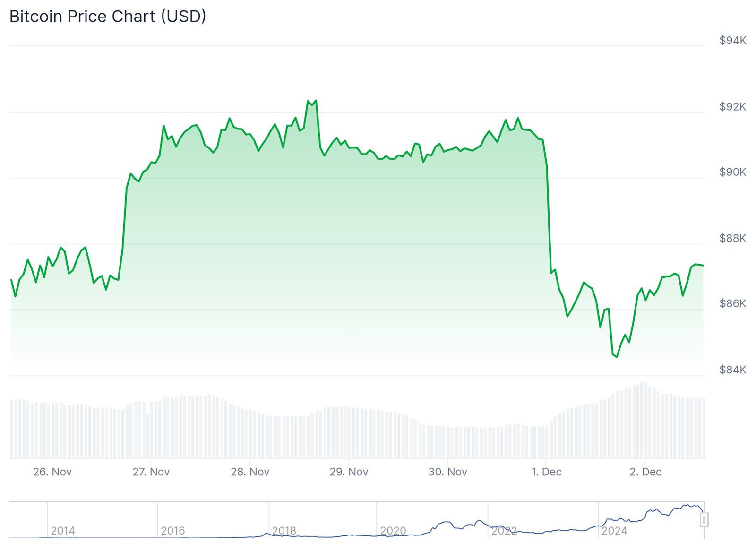Click the lowest point of the price line
The width and height of the screenshot is (756, 552).
(x=617, y=357)
